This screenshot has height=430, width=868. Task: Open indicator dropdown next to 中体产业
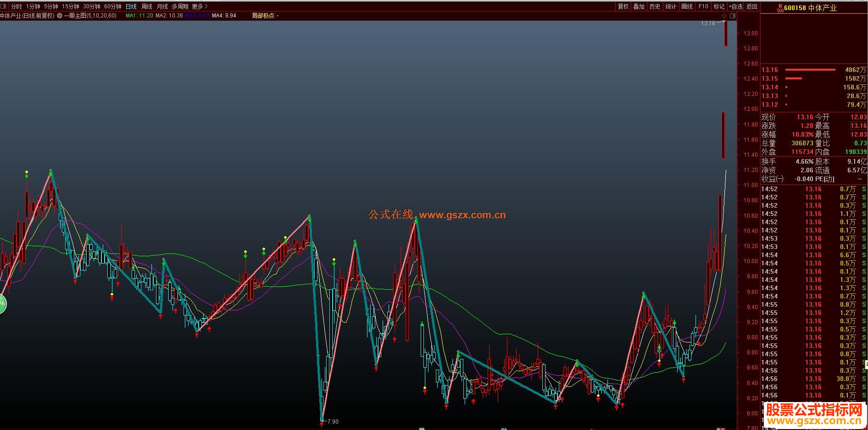(x=60, y=16)
